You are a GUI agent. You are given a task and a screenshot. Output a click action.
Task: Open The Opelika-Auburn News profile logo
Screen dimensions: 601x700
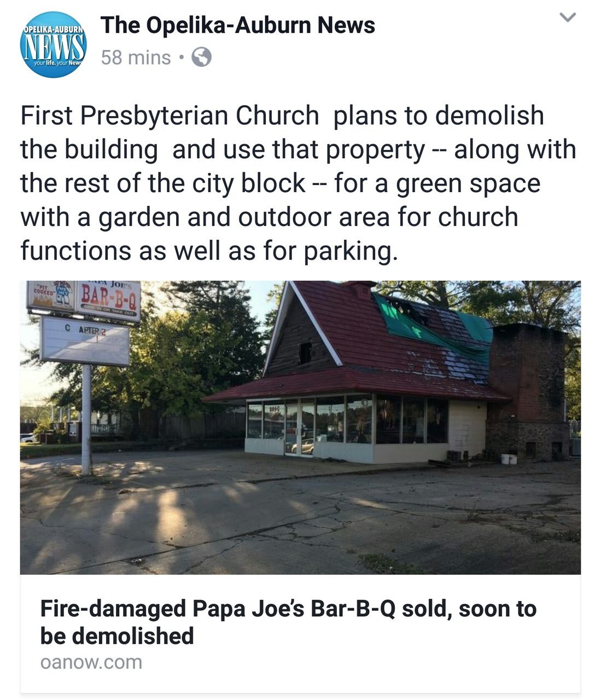point(53,44)
